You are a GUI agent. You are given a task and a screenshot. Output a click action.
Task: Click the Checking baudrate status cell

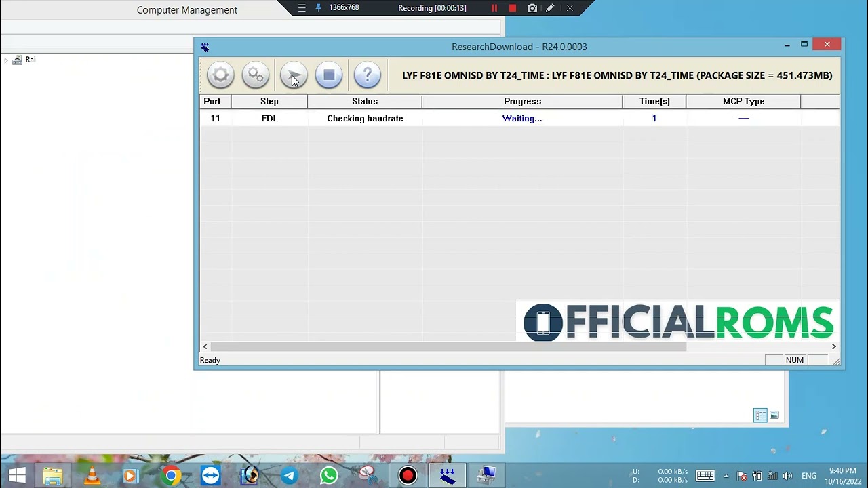click(x=365, y=118)
